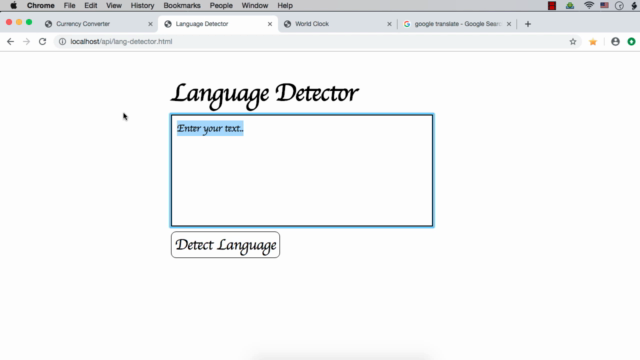The image size is (640, 360).
Task: Bookmark this page with the star outline icon
Action: click(573, 42)
